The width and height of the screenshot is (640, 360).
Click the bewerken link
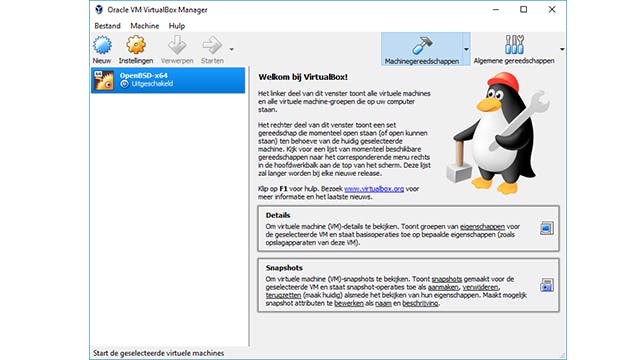[349, 303]
